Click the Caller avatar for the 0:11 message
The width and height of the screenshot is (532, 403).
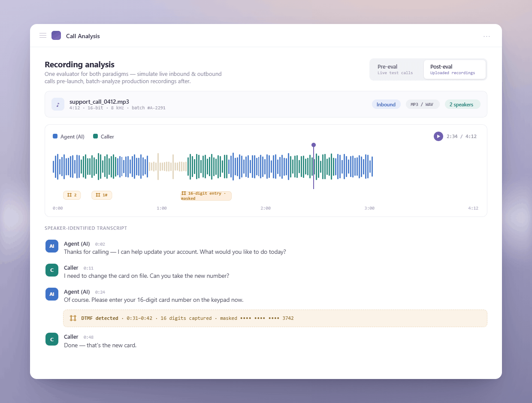tap(52, 271)
